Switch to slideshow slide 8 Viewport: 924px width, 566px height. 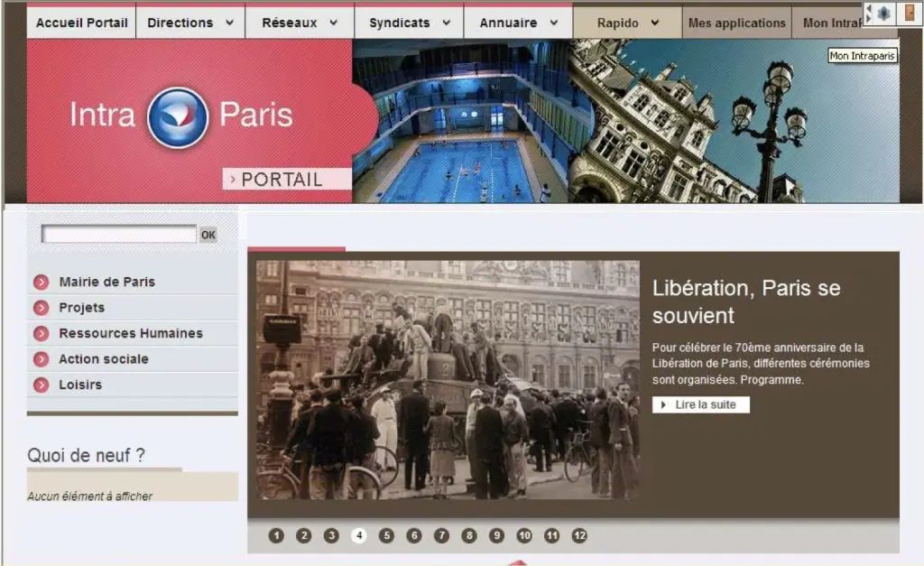tap(469, 536)
